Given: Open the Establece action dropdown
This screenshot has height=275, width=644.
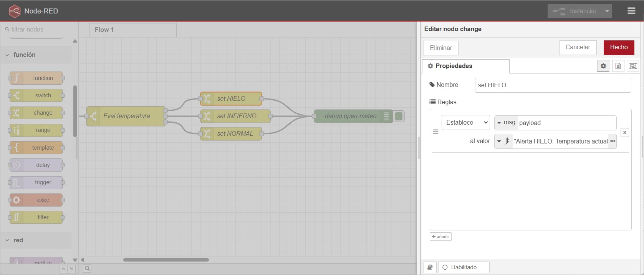Looking at the screenshot, I should (465, 123).
